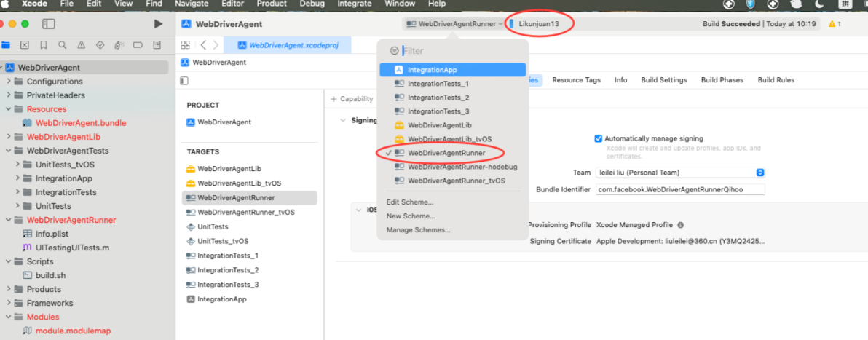Open the Team dropdown
This screenshot has height=340, width=868.
680,173
